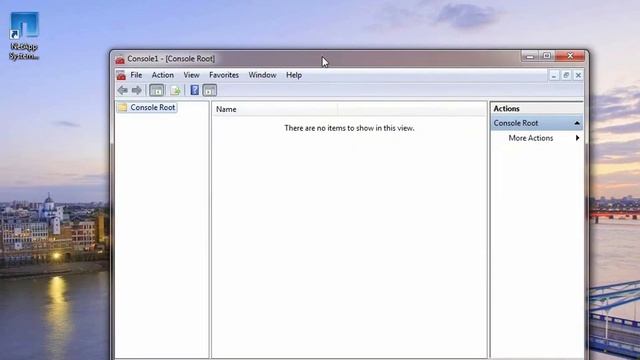Close the Console1 window

pyautogui.click(x=570, y=56)
